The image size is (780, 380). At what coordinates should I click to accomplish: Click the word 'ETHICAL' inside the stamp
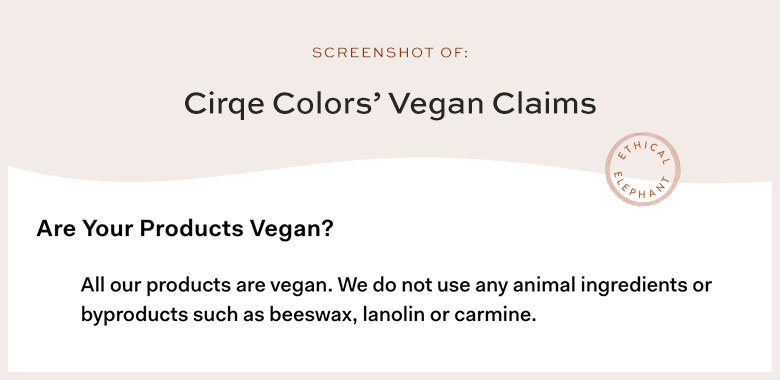tap(644, 150)
